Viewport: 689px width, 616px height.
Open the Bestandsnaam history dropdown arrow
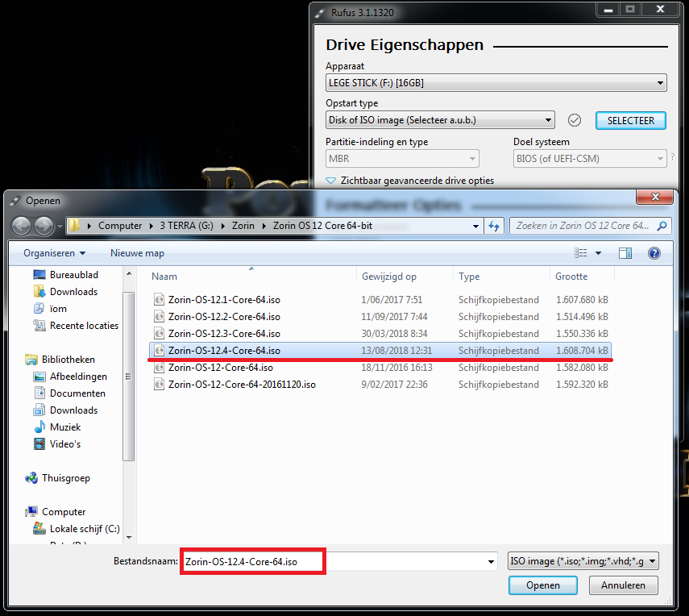(x=491, y=561)
